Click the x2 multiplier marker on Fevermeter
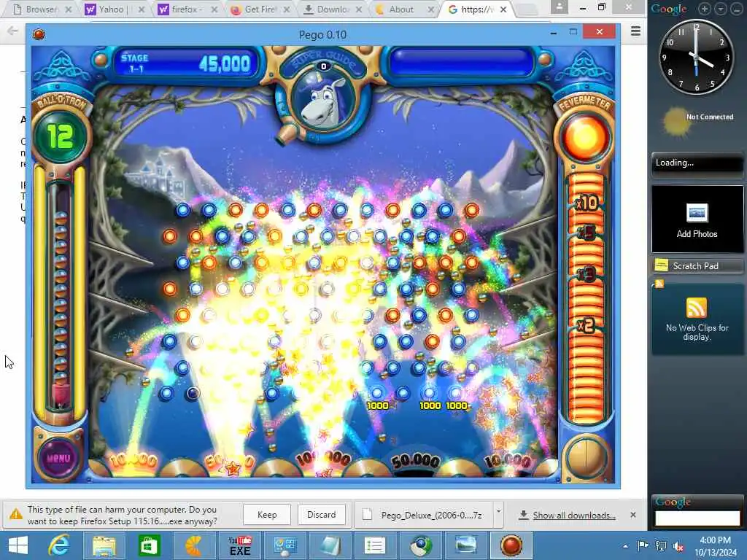Screen dimensions: 747x560 585,325
